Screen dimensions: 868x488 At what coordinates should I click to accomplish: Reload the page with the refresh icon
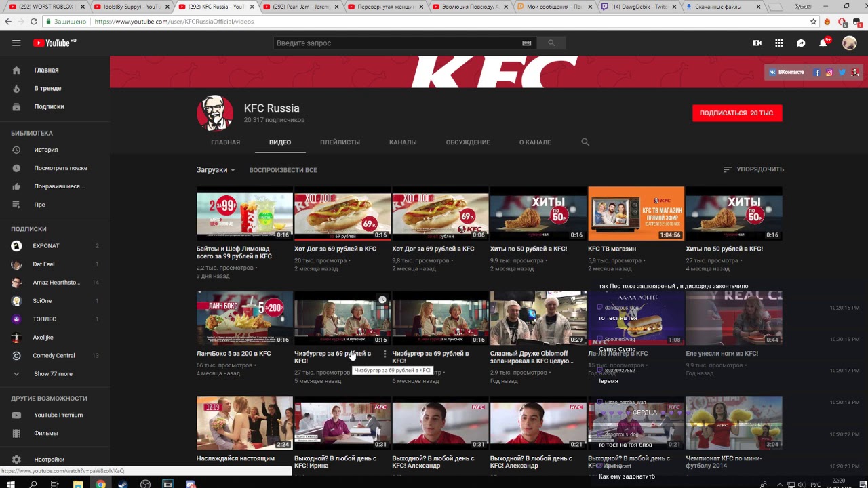(34, 22)
